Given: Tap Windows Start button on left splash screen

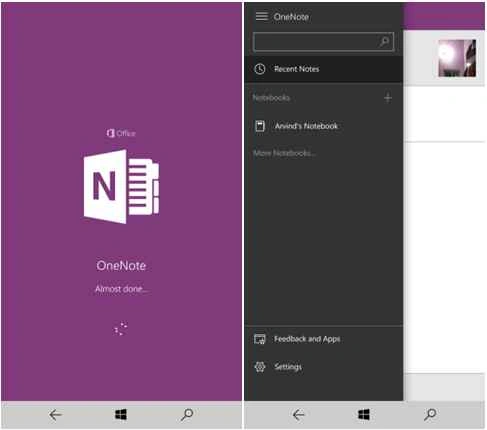Looking at the screenshot, I should click(x=121, y=415).
